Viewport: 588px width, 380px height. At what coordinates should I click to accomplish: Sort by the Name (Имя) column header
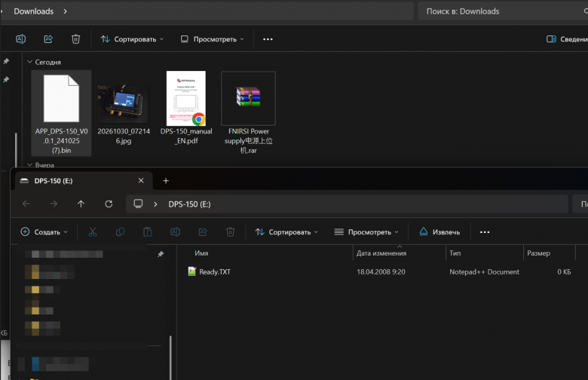pyautogui.click(x=266, y=253)
